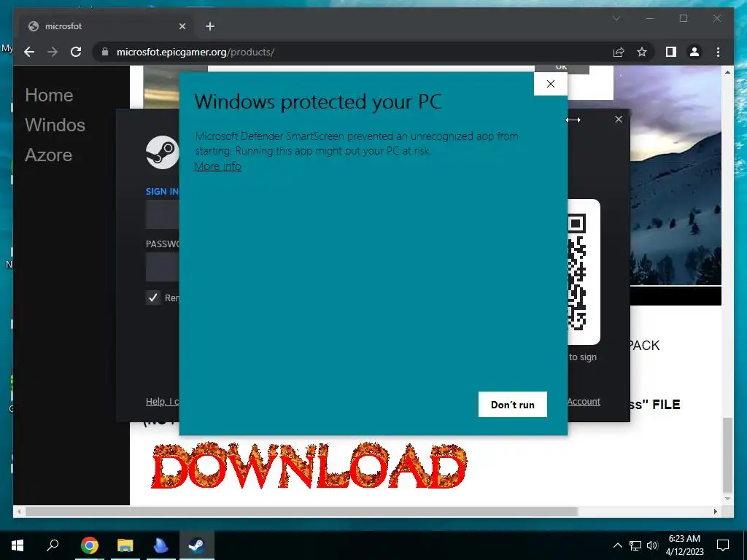Click the Help link in Steam window
The image size is (747, 560).
coord(163,402)
